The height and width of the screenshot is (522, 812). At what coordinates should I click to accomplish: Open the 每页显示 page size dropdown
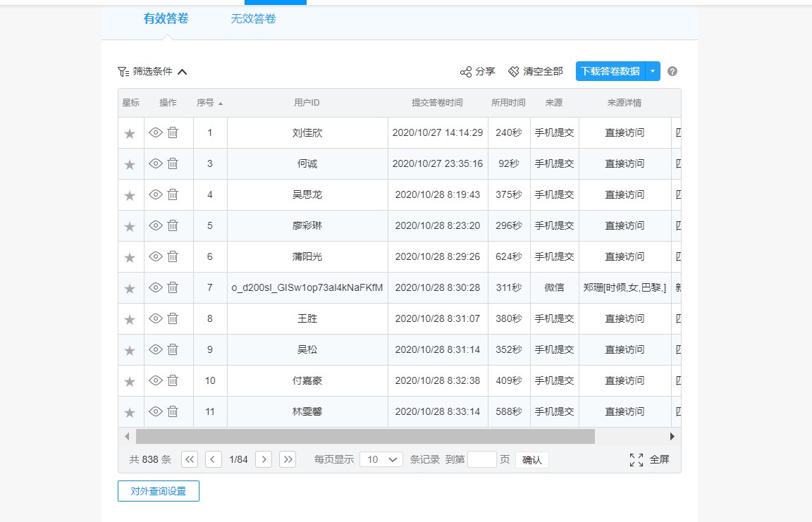coord(381,459)
